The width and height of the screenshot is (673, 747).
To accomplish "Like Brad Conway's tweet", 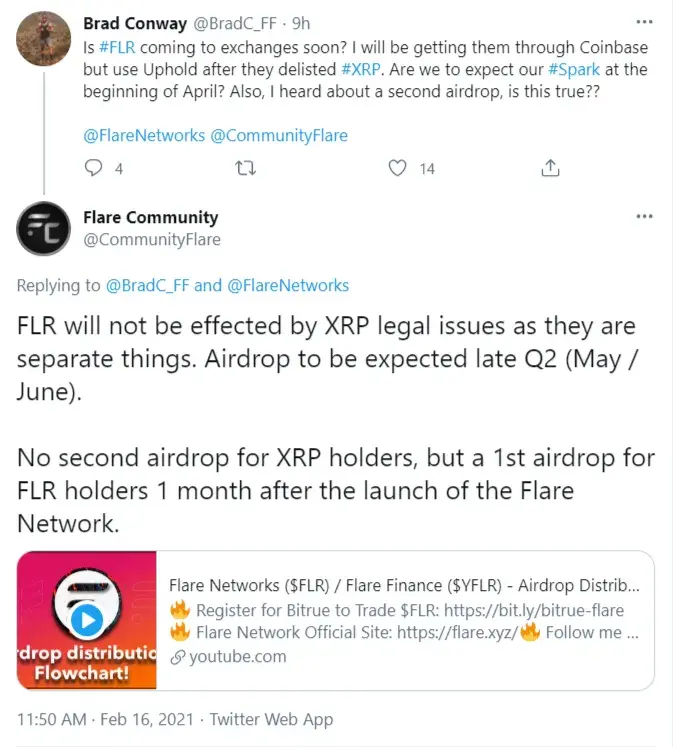I will (x=399, y=168).
